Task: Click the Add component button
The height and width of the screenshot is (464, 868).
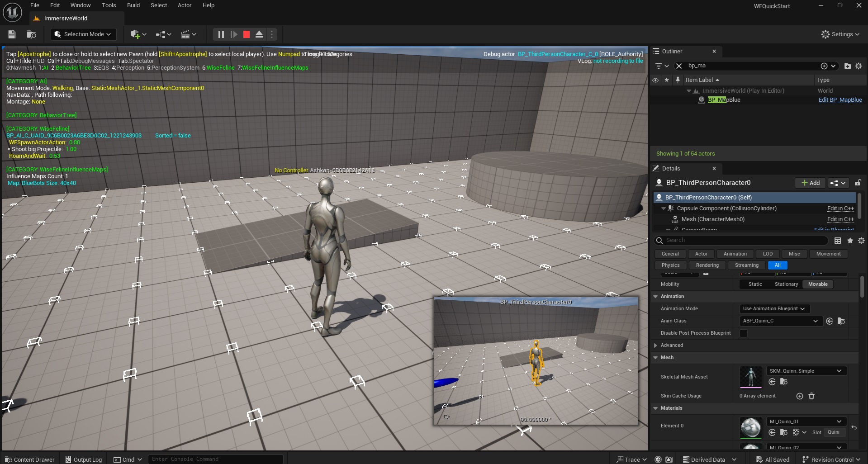Action: click(x=810, y=183)
